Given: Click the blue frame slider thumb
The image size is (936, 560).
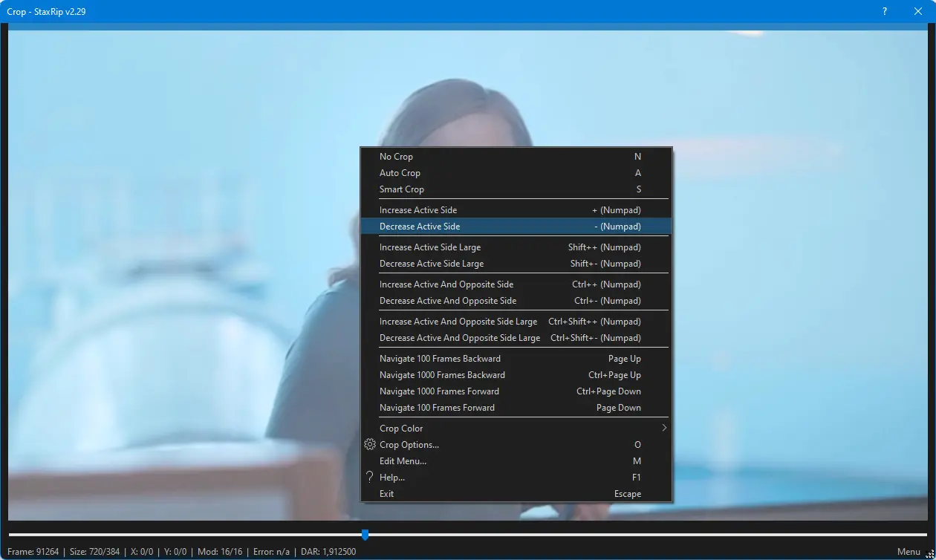Looking at the screenshot, I should click(x=365, y=534).
